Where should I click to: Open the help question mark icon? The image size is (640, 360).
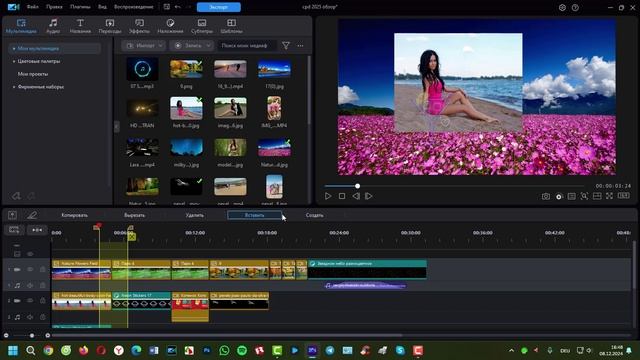(575, 7)
